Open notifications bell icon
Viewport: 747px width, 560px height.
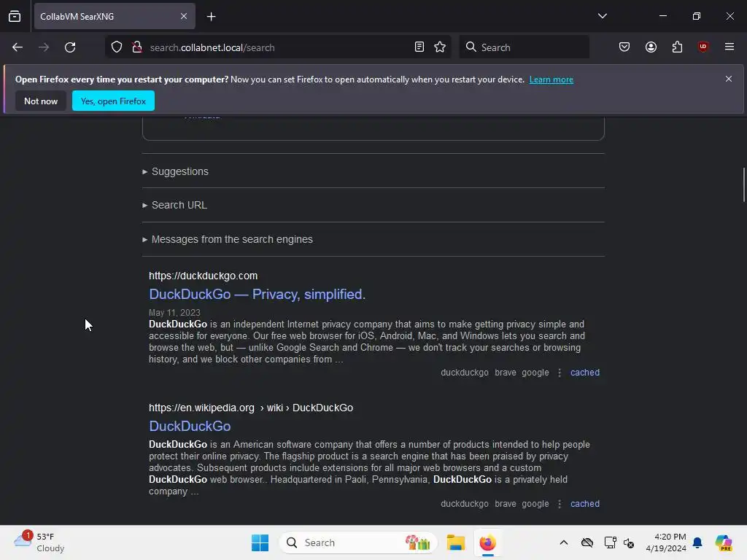697,542
